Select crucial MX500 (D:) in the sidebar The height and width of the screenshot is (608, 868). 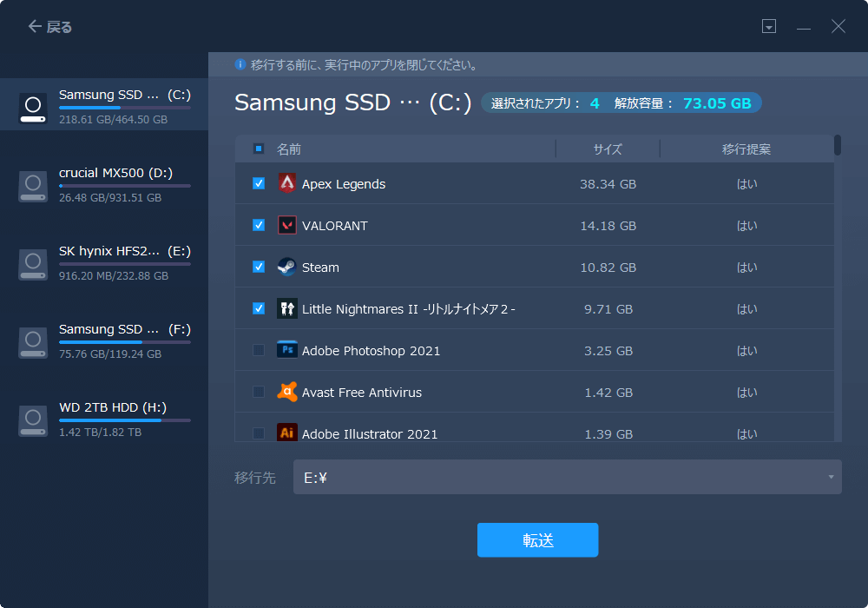[x=104, y=185]
